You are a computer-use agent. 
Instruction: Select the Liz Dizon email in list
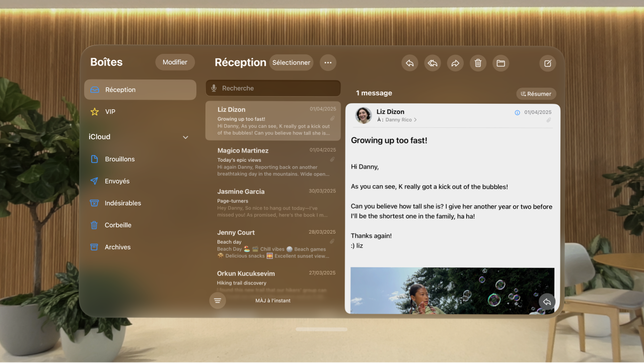(x=273, y=121)
